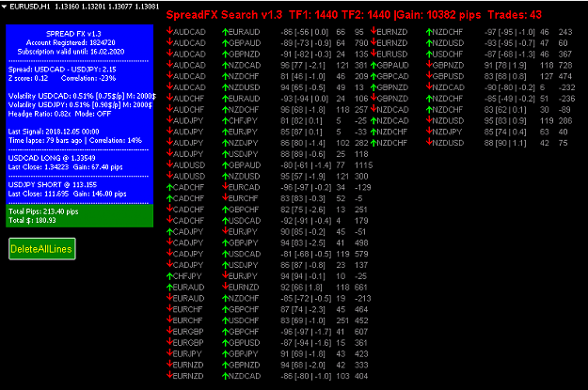This screenshot has height=390, width=588.
Task: Select AUDCHF in the row paired with EURAUD
Action: pos(188,99)
